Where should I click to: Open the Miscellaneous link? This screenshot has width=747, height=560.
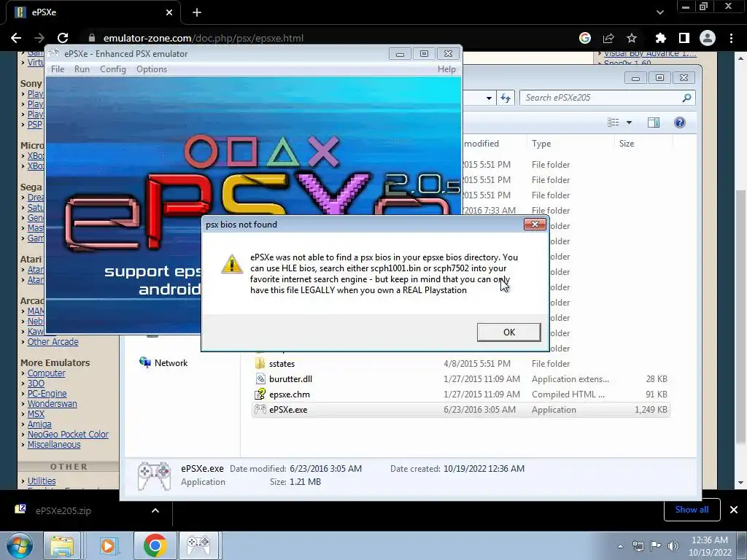[54, 445]
